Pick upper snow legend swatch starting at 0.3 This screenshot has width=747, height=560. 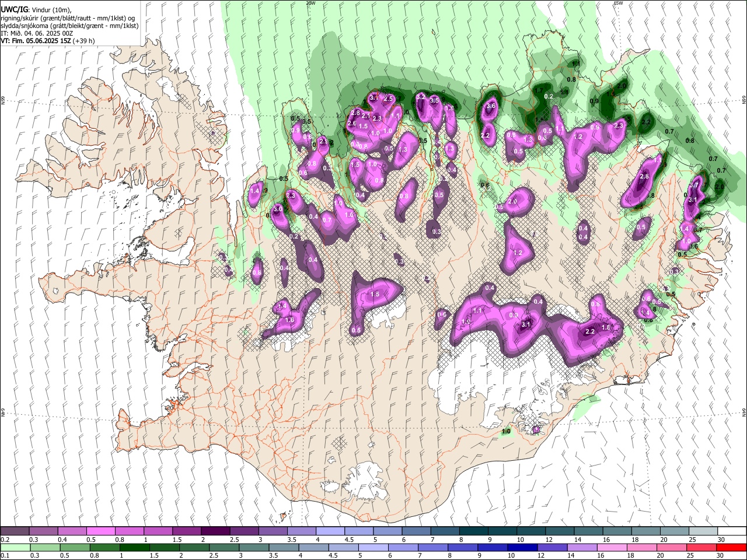tap(43, 531)
